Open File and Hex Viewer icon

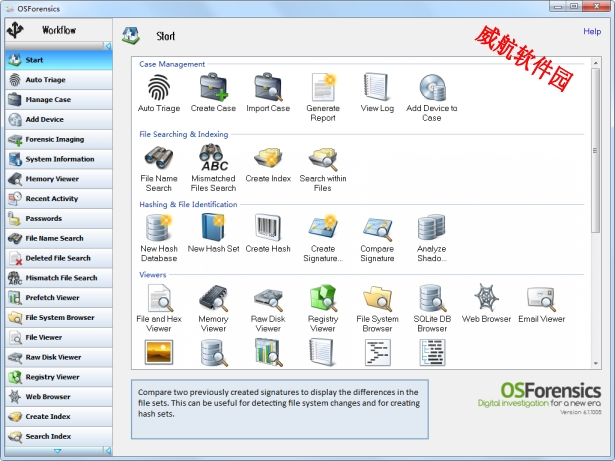[x=160, y=298]
